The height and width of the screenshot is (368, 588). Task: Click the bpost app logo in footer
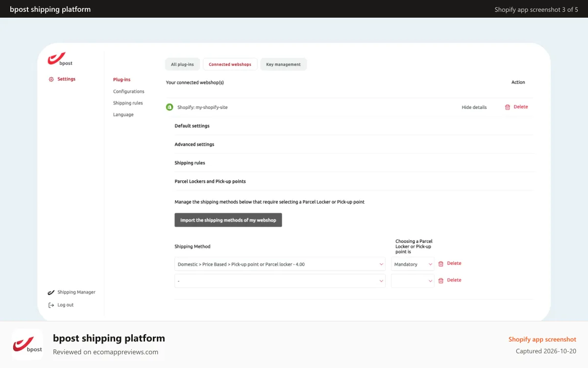coord(27,344)
